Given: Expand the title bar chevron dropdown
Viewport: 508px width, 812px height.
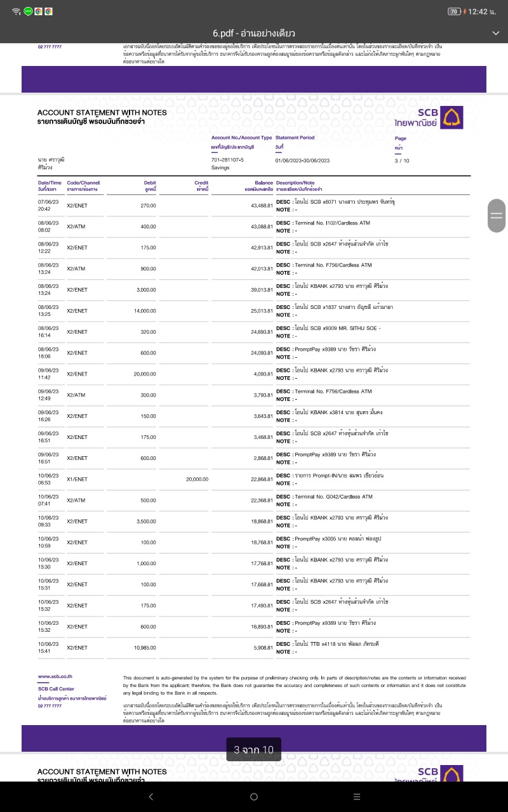Looking at the screenshot, I should (x=495, y=33).
